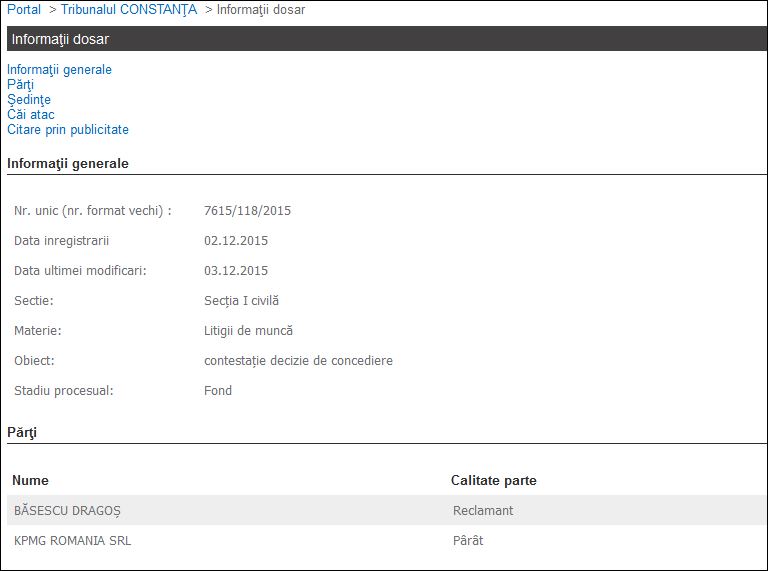Click contestație decizie de concediere text

tap(298, 361)
